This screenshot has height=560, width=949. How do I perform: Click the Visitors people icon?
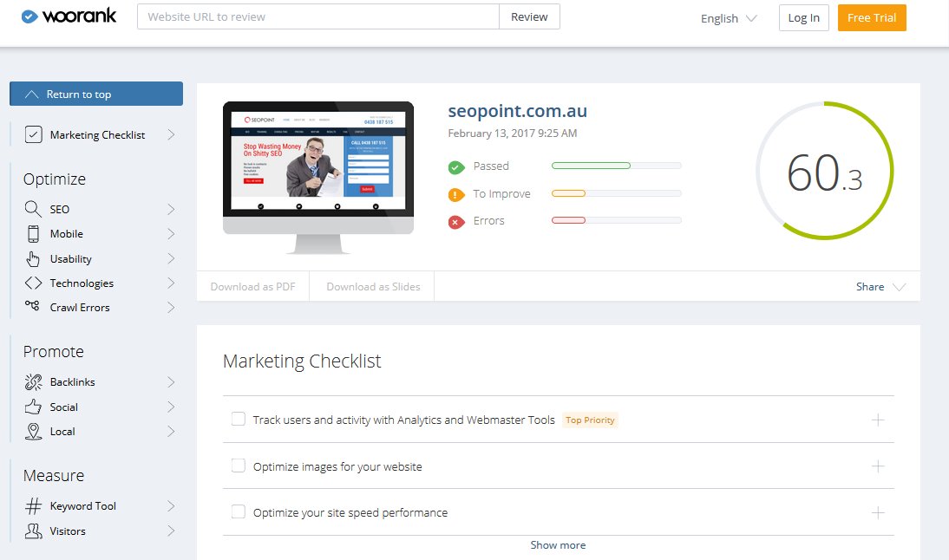coord(33,531)
